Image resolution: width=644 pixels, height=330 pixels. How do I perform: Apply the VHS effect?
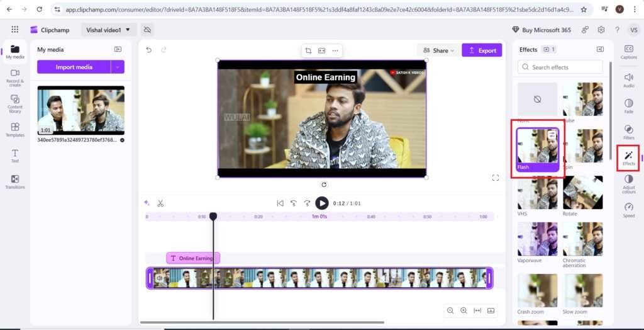(538, 193)
